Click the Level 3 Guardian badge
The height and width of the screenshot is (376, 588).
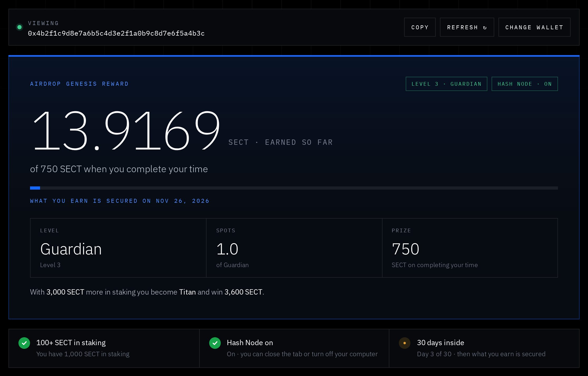(446, 84)
